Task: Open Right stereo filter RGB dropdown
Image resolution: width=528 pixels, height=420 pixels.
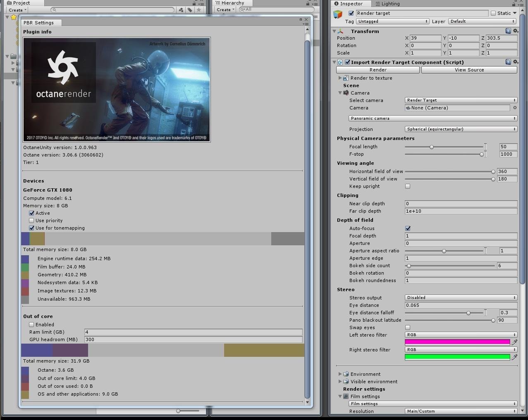Action: pyautogui.click(x=461, y=350)
